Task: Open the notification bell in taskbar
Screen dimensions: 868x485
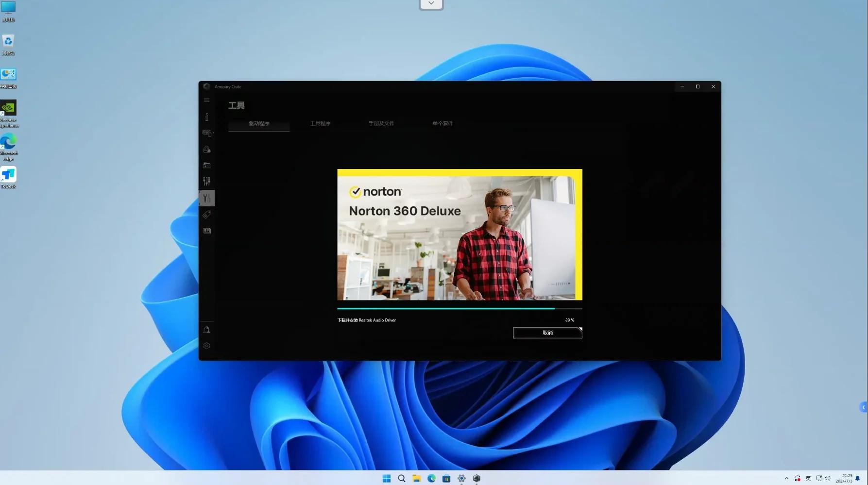Action: tap(858, 478)
